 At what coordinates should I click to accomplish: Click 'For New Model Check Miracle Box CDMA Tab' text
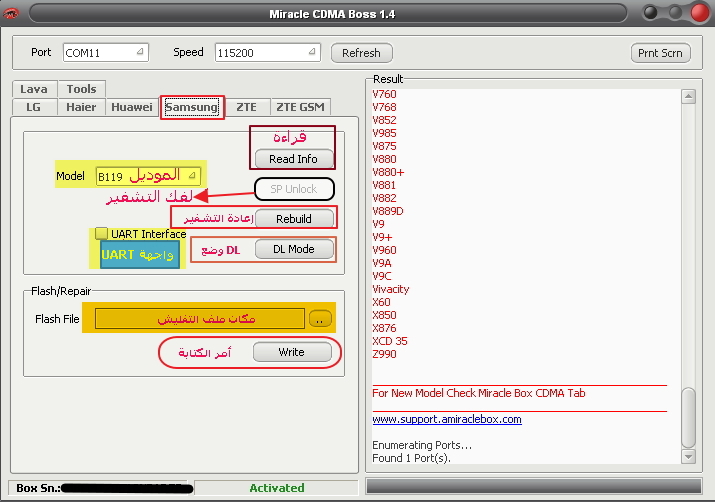pos(479,393)
